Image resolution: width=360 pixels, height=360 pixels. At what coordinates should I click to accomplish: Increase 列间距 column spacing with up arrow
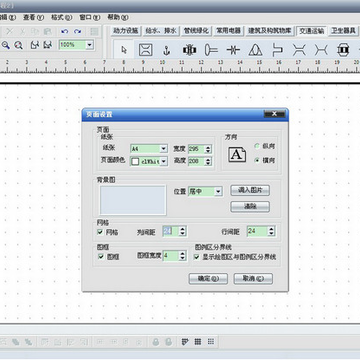point(182,229)
